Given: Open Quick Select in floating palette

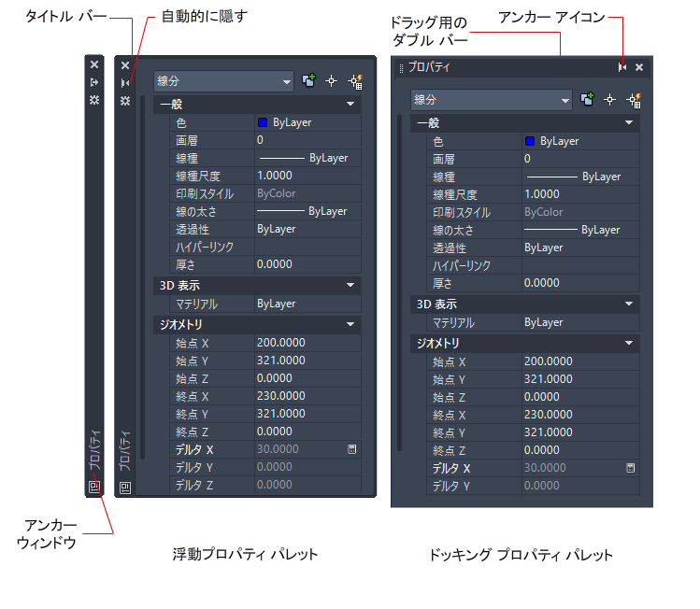Looking at the screenshot, I should tap(356, 81).
